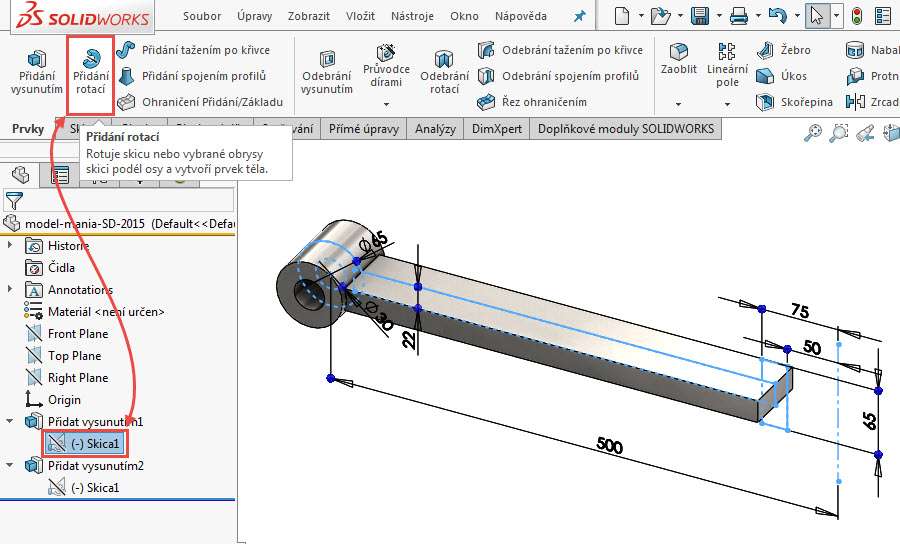Choose the Odebrání rotací tool
Image resolution: width=900 pixels, height=544 pixels.
point(444,72)
